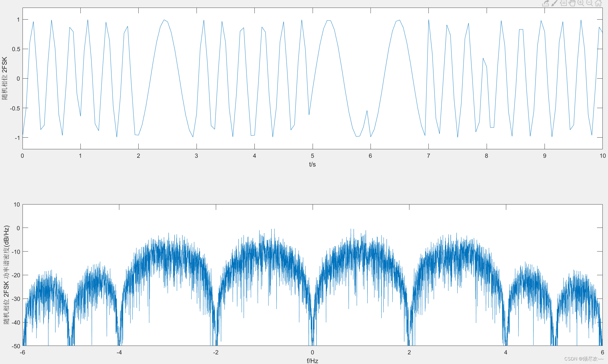The image size is (608, 364).
Task: Click the export/share axes icon
Action: tap(545, 3)
